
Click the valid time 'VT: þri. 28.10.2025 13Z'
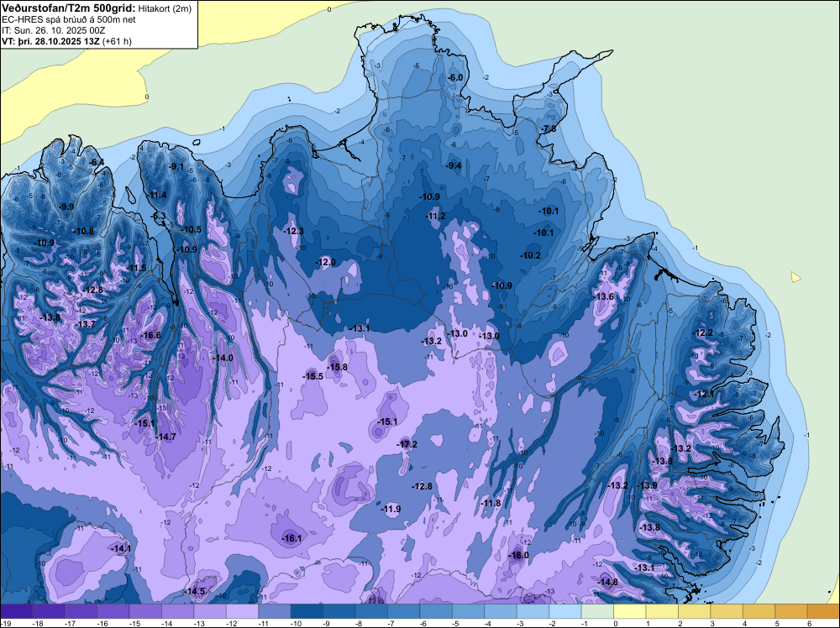pyautogui.click(x=51, y=41)
